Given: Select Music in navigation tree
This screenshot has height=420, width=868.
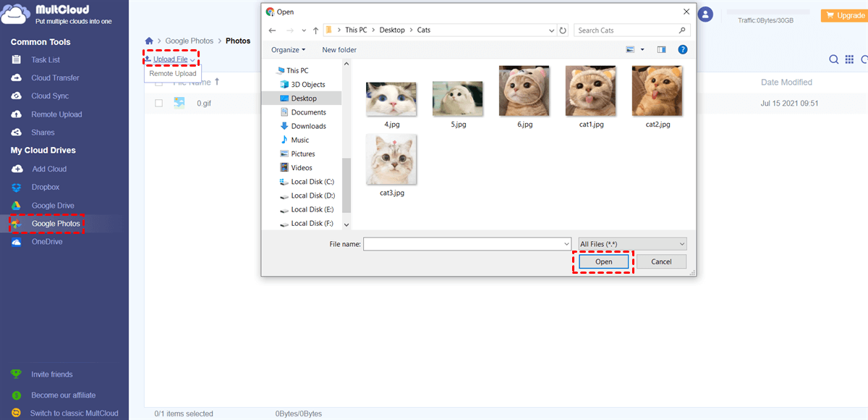Looking at the screenshot, I should 294,140.
